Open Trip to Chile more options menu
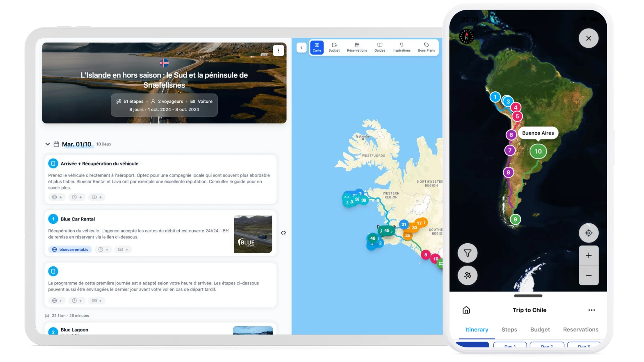This screenshot has height=362, width=644. coord(591,310)
